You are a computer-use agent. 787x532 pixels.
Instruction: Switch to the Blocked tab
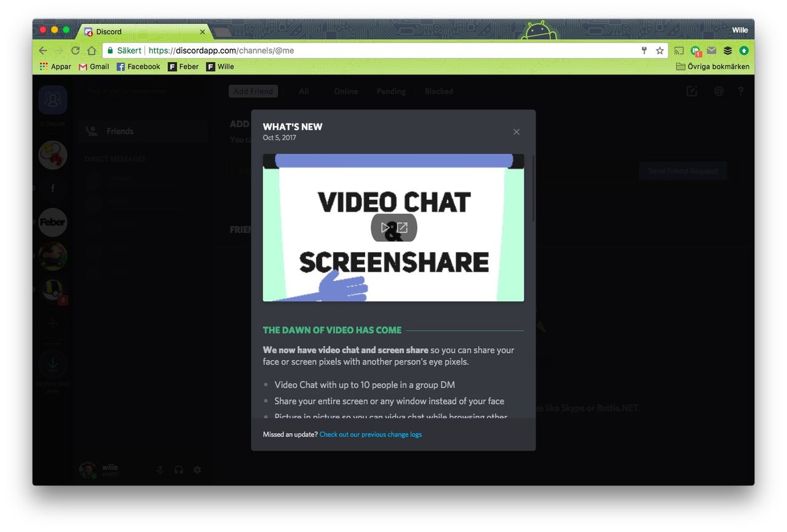(439, 91)
